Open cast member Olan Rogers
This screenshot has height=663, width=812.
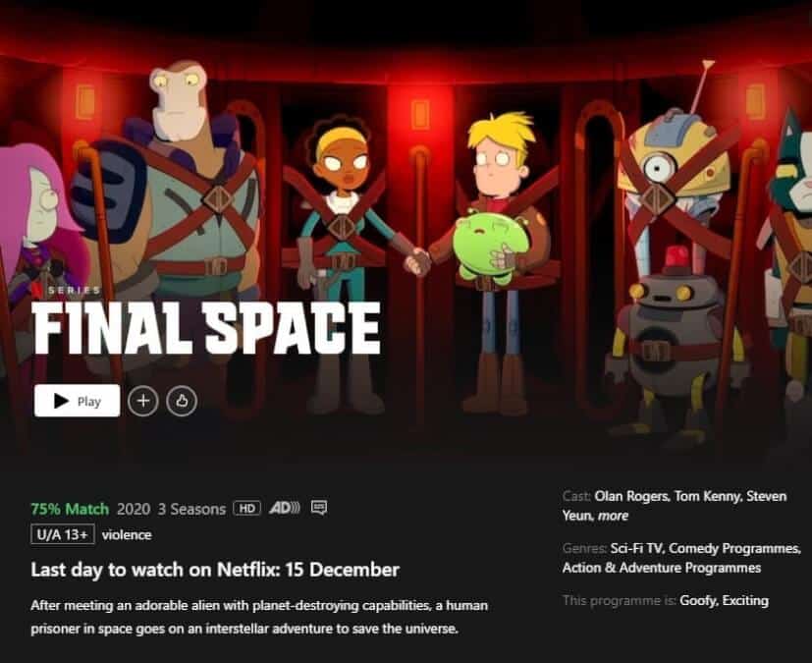(x=630, y=496)
